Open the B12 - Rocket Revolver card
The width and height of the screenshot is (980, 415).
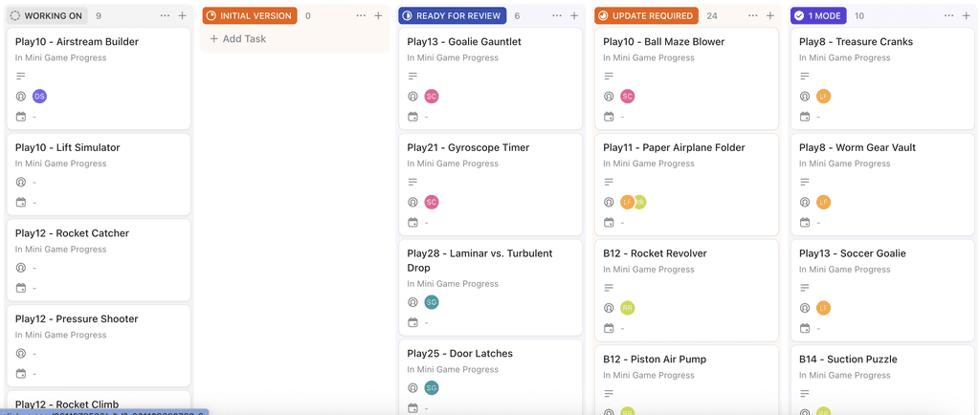coord(687,290)
